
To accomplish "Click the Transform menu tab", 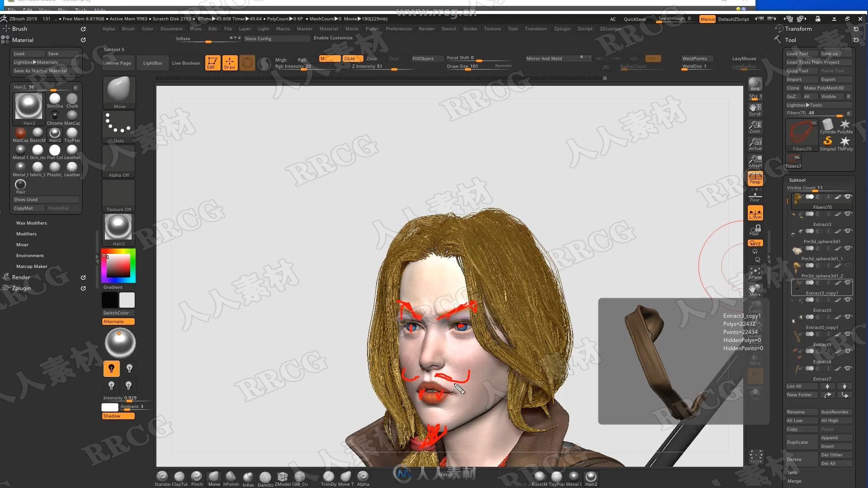I will coord(536,28).
